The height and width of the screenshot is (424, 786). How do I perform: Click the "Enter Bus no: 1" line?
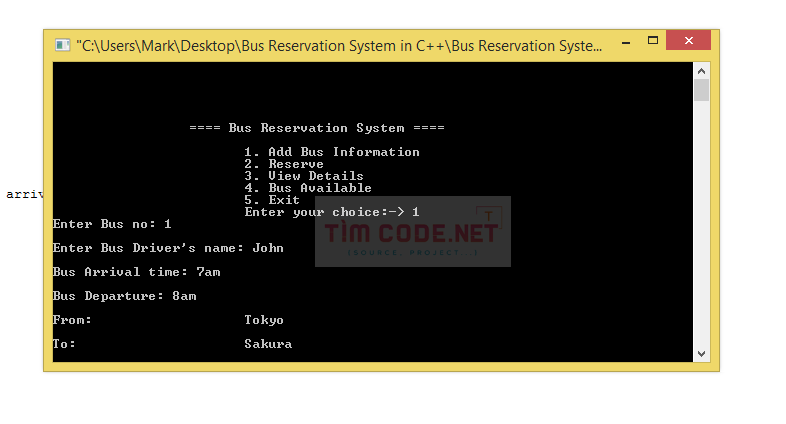(112, 224)
